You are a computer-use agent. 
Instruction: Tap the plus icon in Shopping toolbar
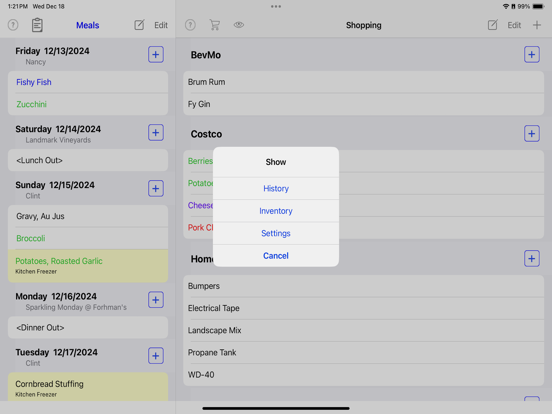[537, 25]
